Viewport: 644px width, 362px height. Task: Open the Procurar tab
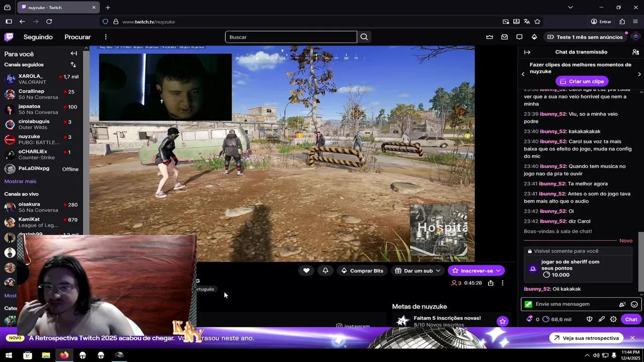[77, 37]
